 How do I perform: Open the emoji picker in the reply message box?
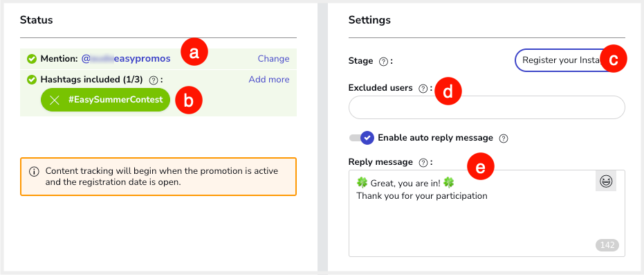pos(606,181)
